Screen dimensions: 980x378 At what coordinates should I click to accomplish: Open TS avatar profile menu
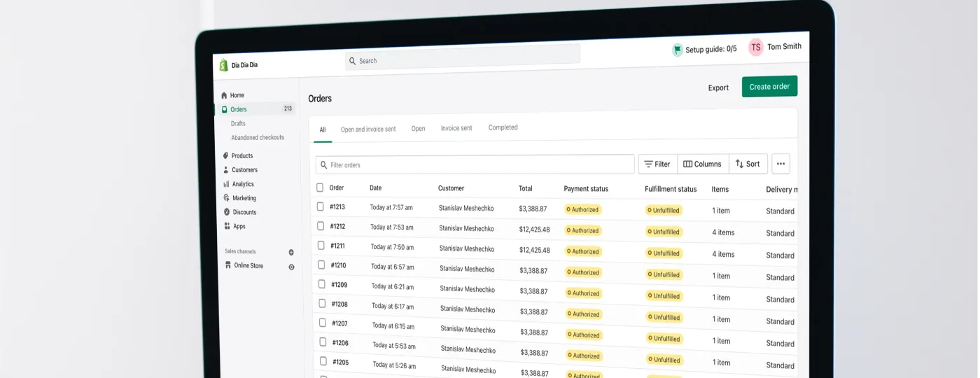[x=755, y=47]
